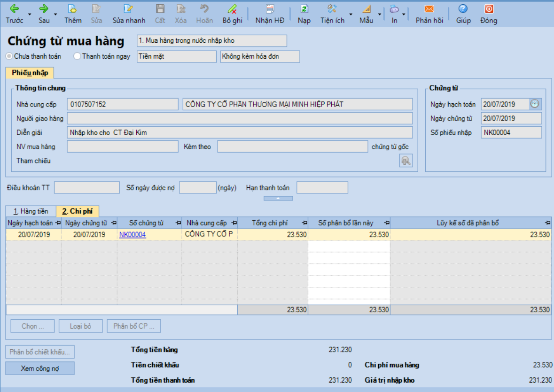Toggle pin on Tổng chi phí column
The width and height of the screenshot is (554, 392).
click(x=304, y=223)
